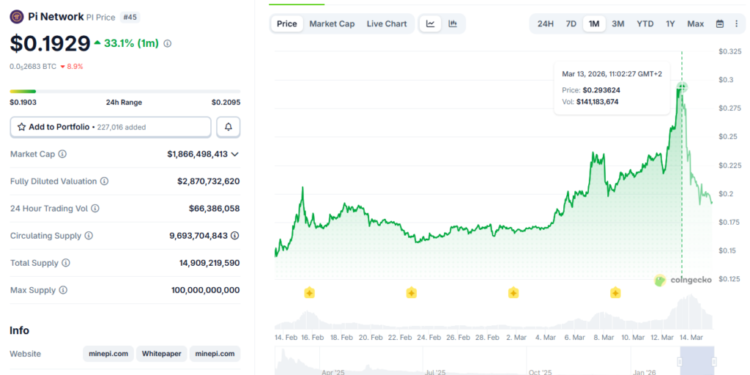Click info icon after circulating supply value

(235, 236)
